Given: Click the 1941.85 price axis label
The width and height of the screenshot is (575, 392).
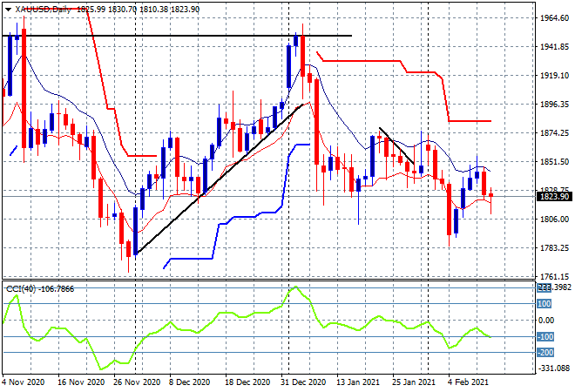Looking at the screenshot, I should pyautogui.click(x=554, y=47).
